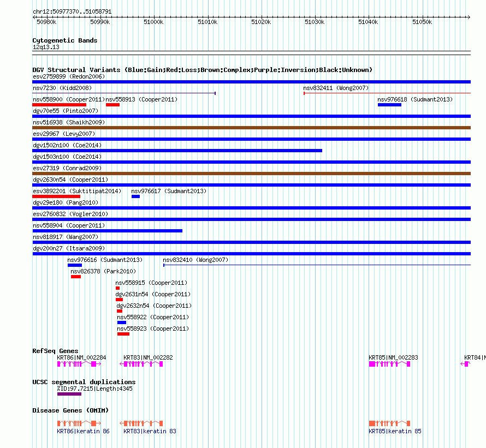Click the DGV Structural Variants track title

tap(202, 70)
